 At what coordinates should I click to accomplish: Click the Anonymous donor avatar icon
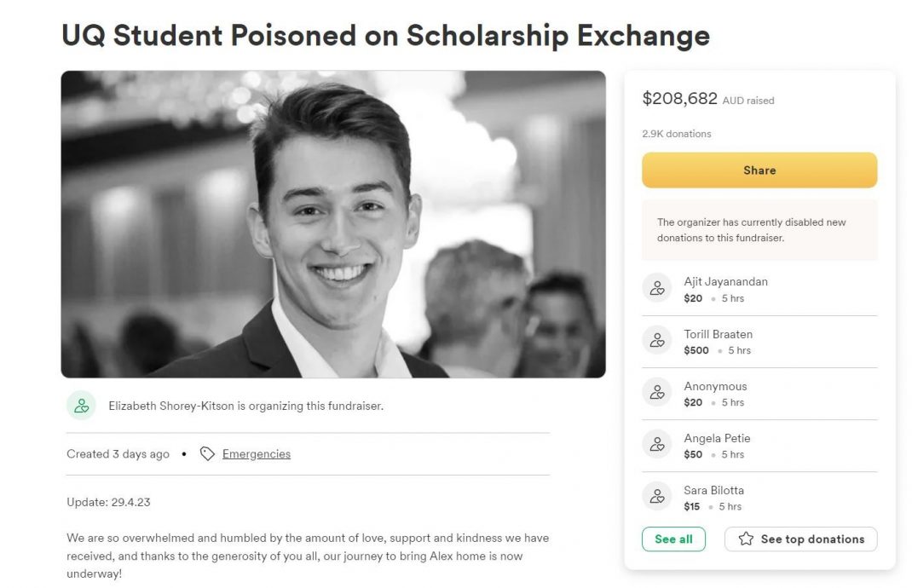tap(657, 393)
